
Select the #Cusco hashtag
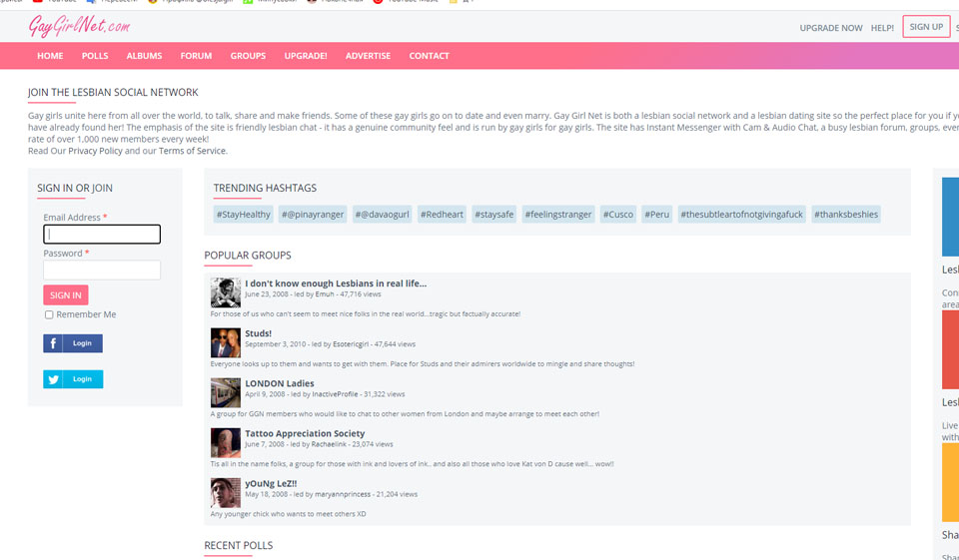[x=618, y=214]
